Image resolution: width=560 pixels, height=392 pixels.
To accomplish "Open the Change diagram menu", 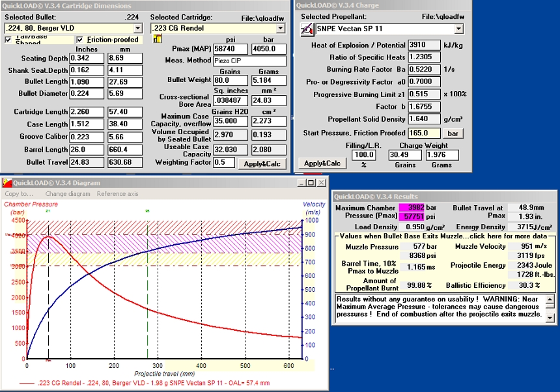I will point(68,194).
